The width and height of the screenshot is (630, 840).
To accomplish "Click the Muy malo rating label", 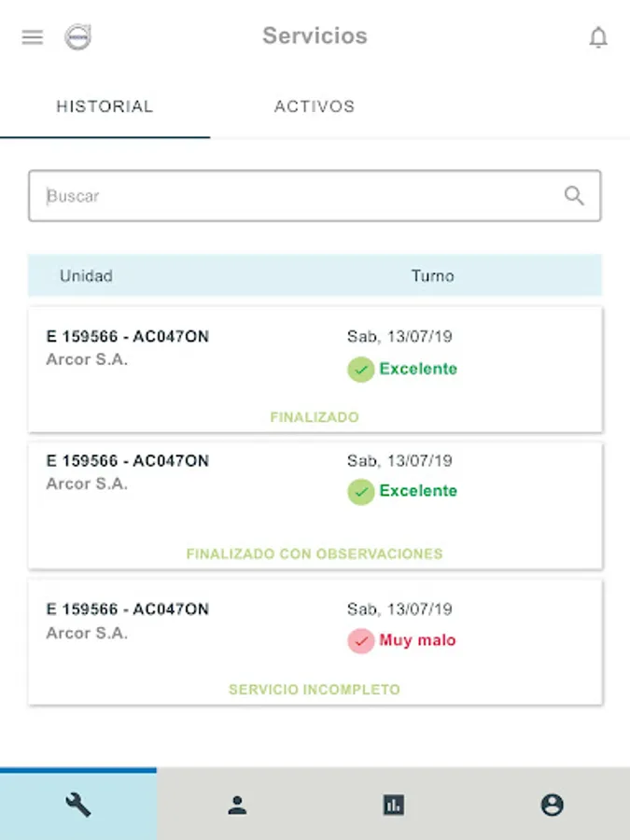I will [417, 641].
